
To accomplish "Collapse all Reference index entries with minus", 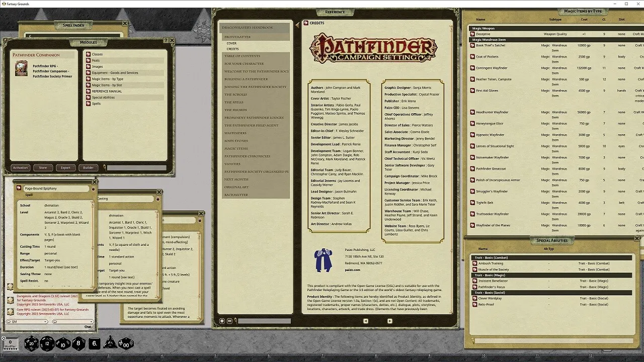I will [229, 321].
